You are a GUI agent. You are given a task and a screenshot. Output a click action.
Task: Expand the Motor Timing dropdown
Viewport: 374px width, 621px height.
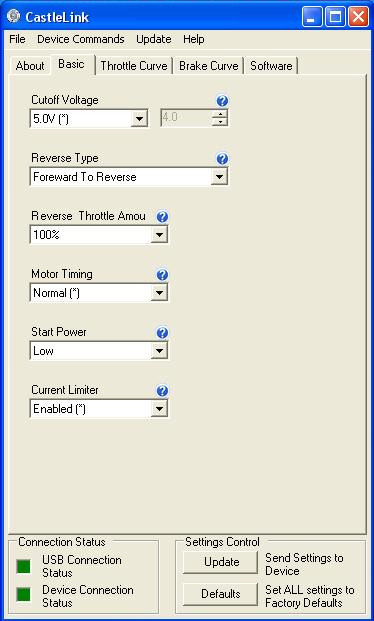point(159,293)
